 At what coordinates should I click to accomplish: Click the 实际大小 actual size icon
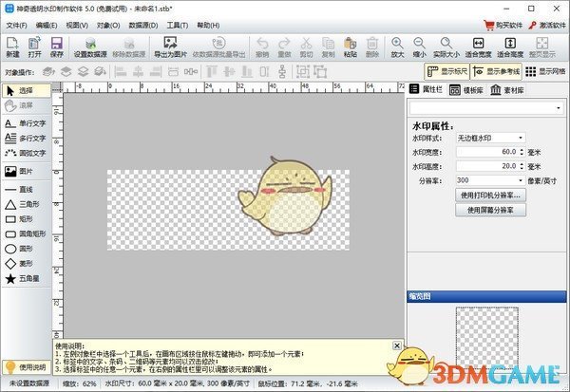tap(446, 47)
